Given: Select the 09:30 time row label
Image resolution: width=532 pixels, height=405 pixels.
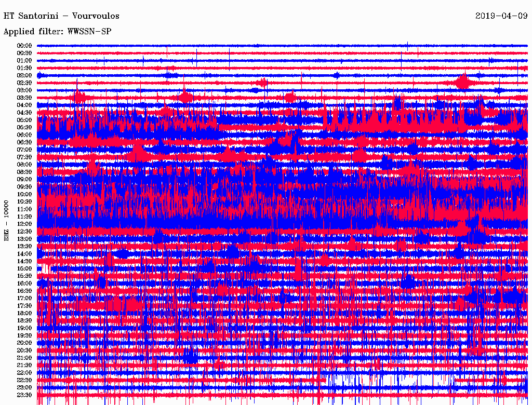Looking at the screenshot, I should [x=24, y=187].
